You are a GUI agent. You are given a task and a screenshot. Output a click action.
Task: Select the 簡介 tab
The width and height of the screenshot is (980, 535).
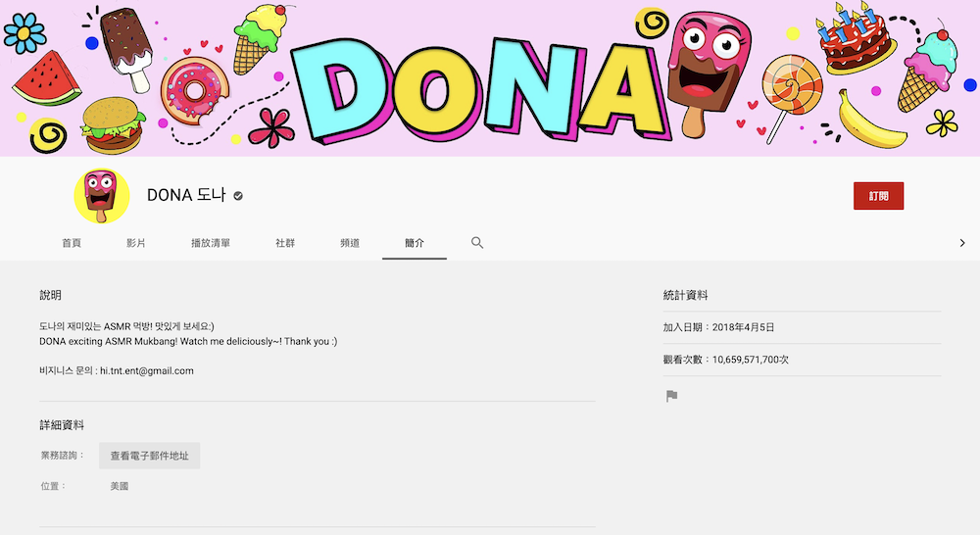(415, 242)
